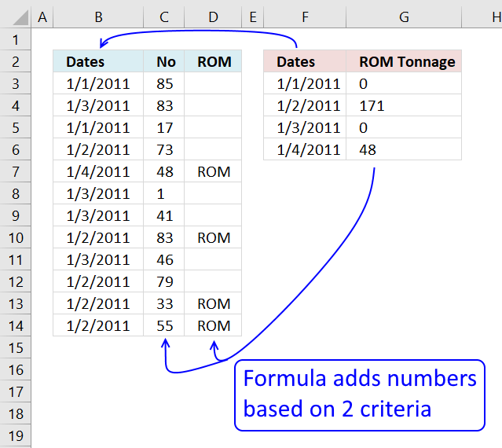Select row 2 header
Image resolution: width=502 pixels, height=448 pixels.
[16, 61]
